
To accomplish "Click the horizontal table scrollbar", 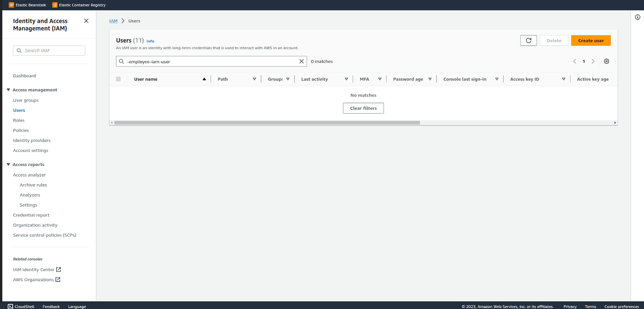I will click(267, 123).
